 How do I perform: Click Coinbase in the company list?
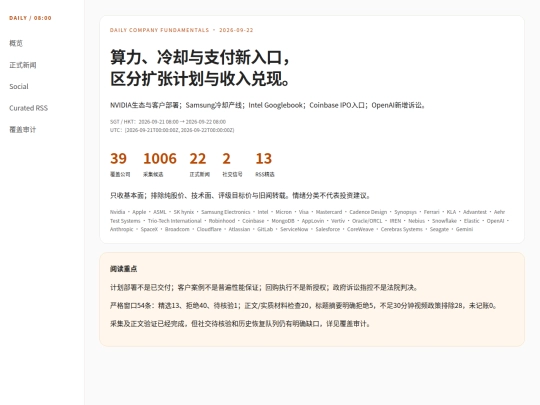[x=253, y=221]
